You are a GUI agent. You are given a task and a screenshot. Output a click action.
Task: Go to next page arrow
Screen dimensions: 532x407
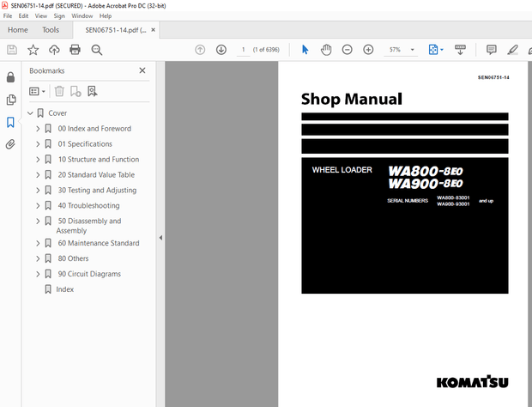click(221, 50)
